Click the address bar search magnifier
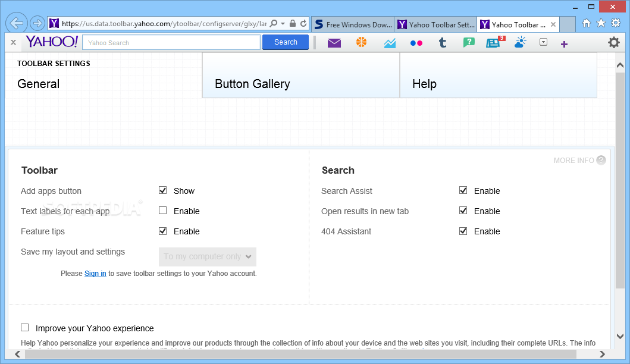The width and height of the screenshot is (630, 364). click(x=274, y=23)
